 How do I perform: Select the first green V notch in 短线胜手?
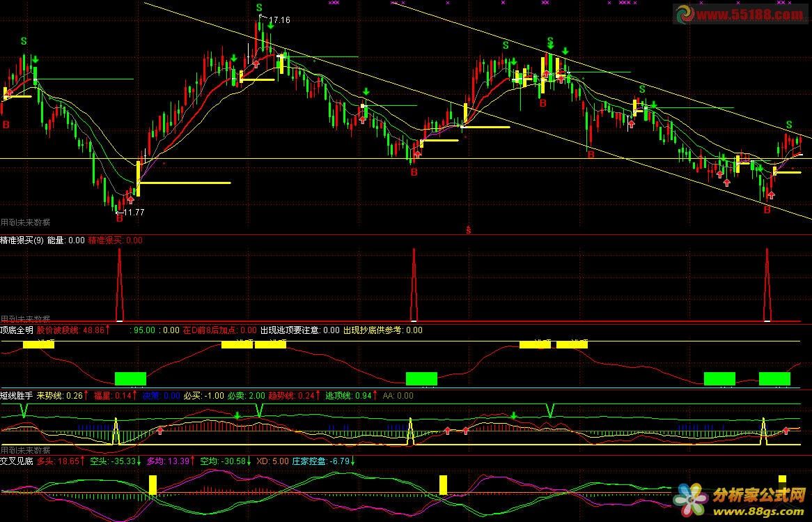[x=24, y=410]
